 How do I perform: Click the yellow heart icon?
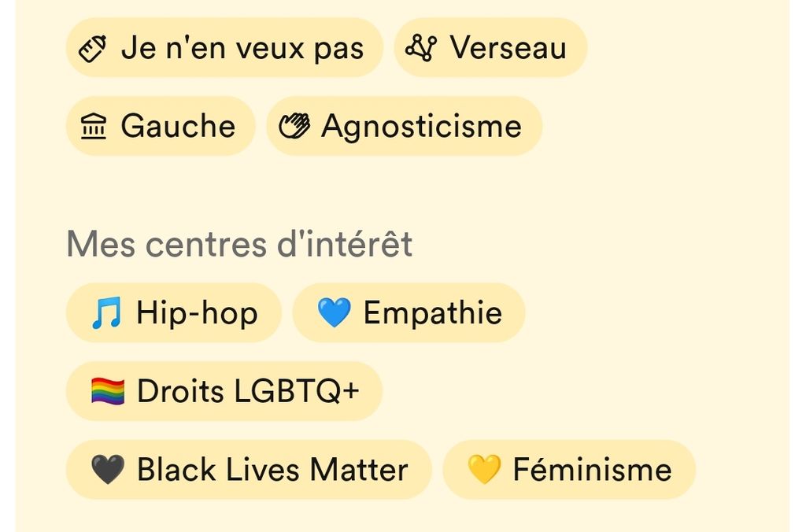tap(484, 470)
